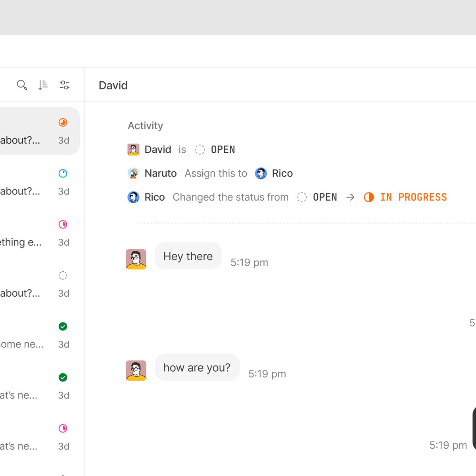This screenshot has height=476, width=476.
Task: Click 'OPEN' label in status change row
Action: click(325, 197)
